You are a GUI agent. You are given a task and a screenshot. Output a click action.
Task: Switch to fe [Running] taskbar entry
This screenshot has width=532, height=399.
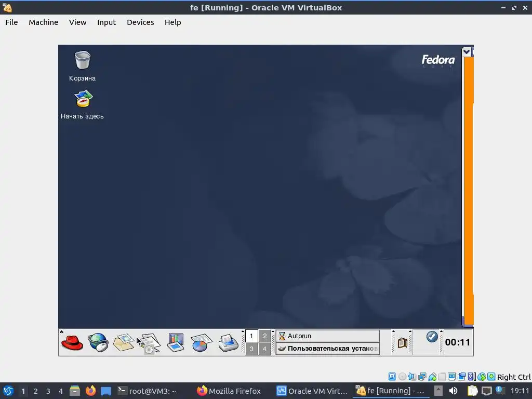(390, 391)
